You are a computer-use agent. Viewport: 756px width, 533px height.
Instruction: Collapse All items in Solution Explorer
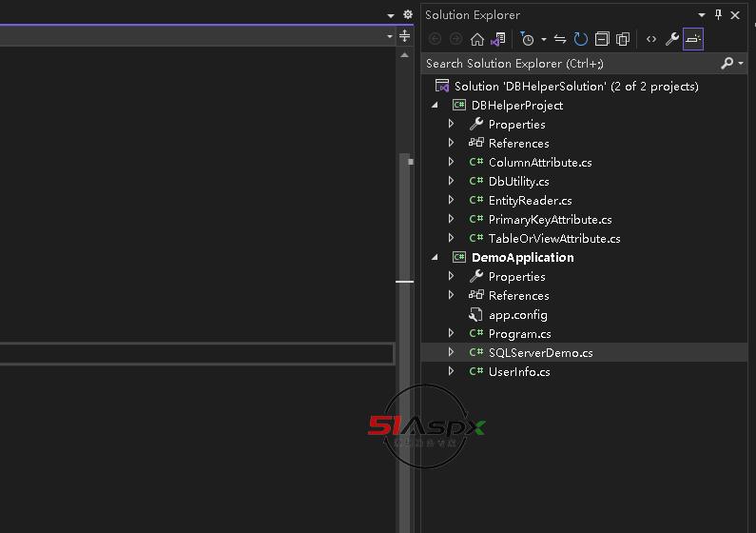click(602, 39)
